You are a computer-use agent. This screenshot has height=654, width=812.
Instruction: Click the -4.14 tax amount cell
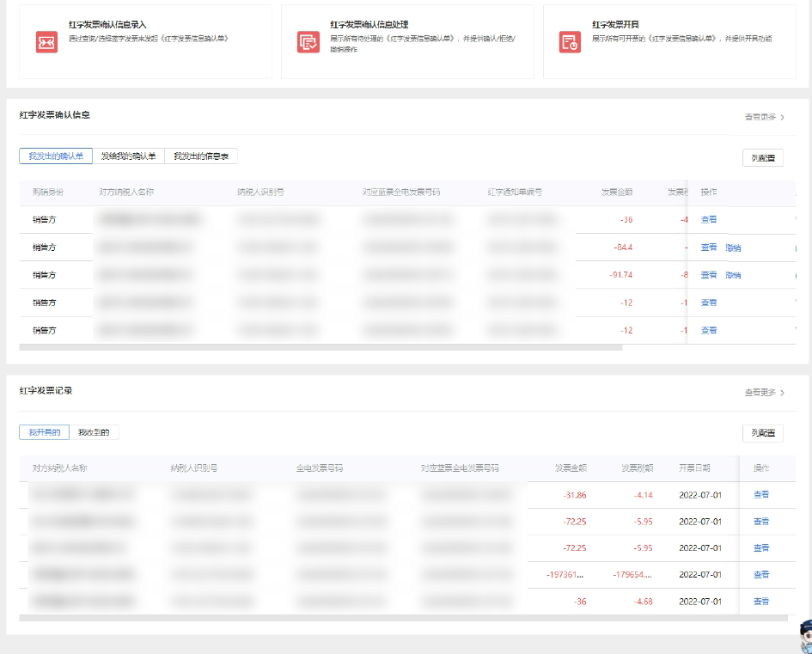(644, 495)
